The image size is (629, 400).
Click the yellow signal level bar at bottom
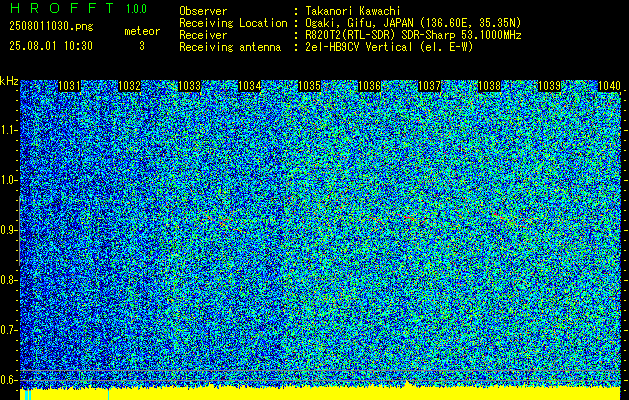(320, 394)
